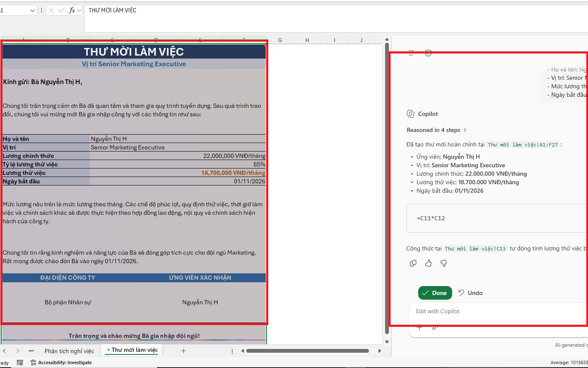Select the 18,700,000 VNĐ/tháng cell
Image resolution: width=588 pixels, height=368 pixels.
(177, 173)
